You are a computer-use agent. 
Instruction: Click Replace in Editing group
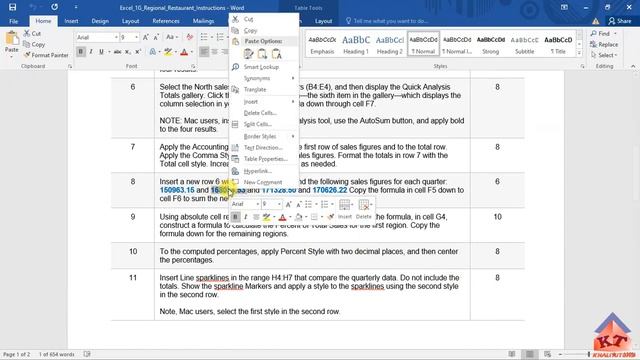[x=604, y=44]
